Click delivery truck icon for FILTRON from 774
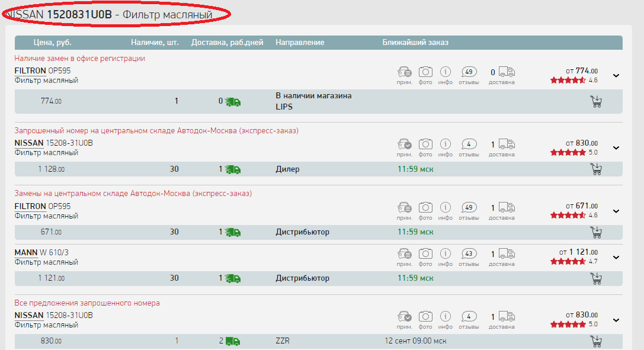The image size is (644, 350). point(507,72)
